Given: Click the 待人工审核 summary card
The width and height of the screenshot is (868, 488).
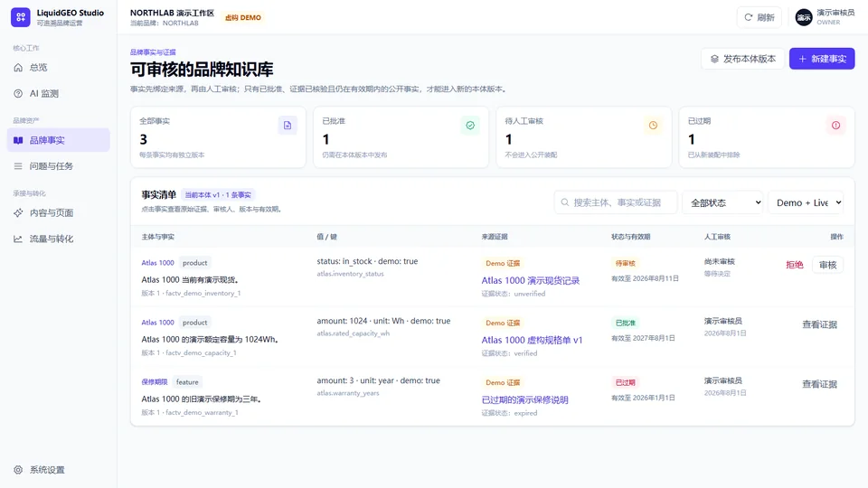Looking at the screenshot, I should click(x=583, y=137).
